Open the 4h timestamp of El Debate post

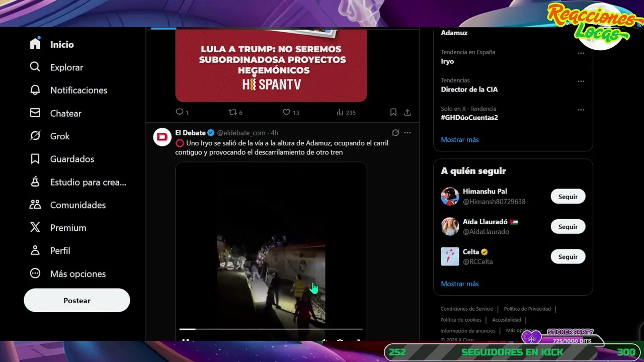click(274, 133)
